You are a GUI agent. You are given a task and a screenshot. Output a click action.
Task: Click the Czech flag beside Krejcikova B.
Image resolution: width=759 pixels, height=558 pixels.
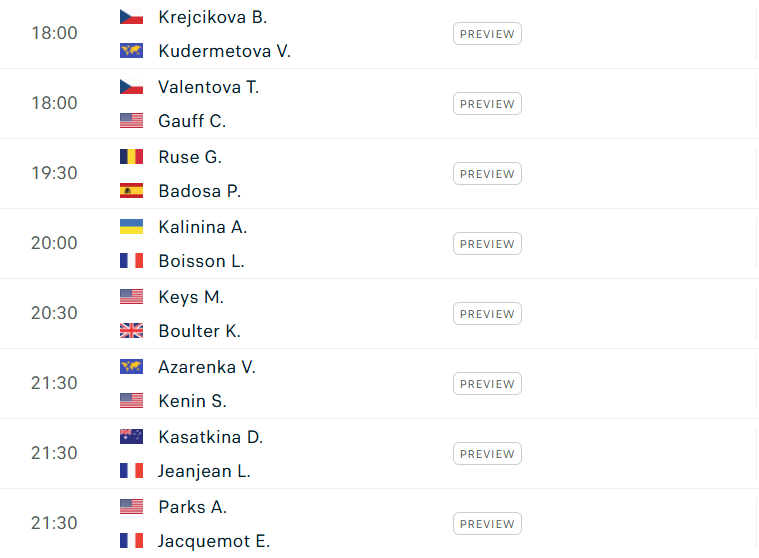(x=131, y=17)
